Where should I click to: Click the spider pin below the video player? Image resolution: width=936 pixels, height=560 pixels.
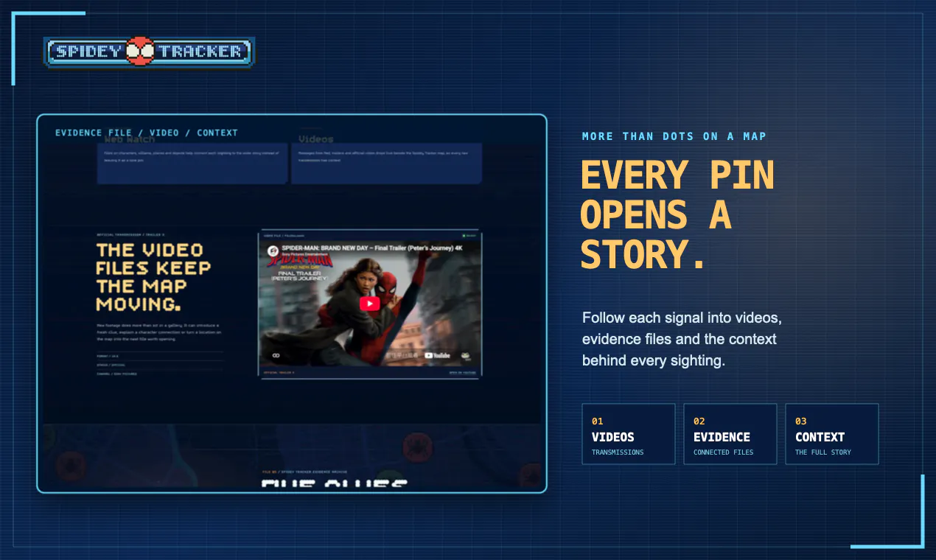tap(418, 447)
